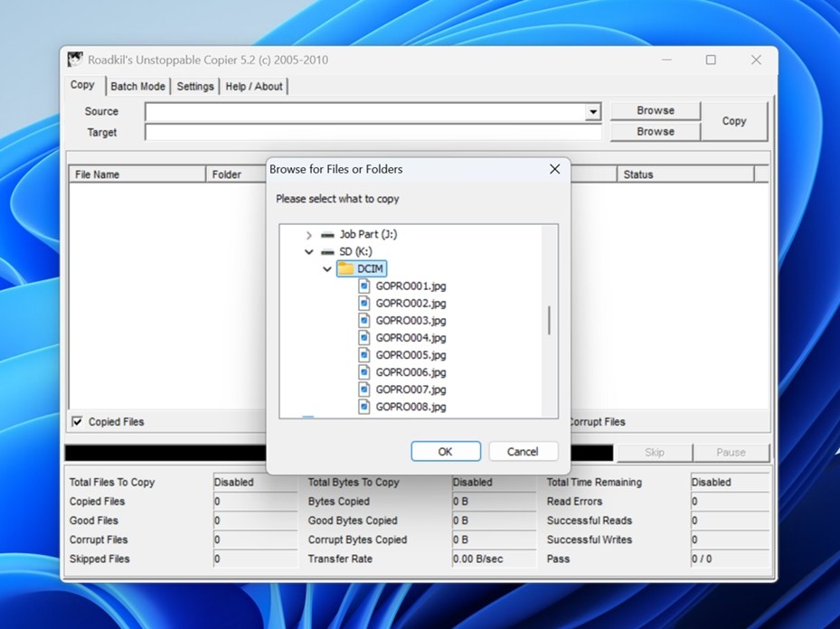Click the Skip button
This screenshot has height=629, width=840.
tap(655, 453)
